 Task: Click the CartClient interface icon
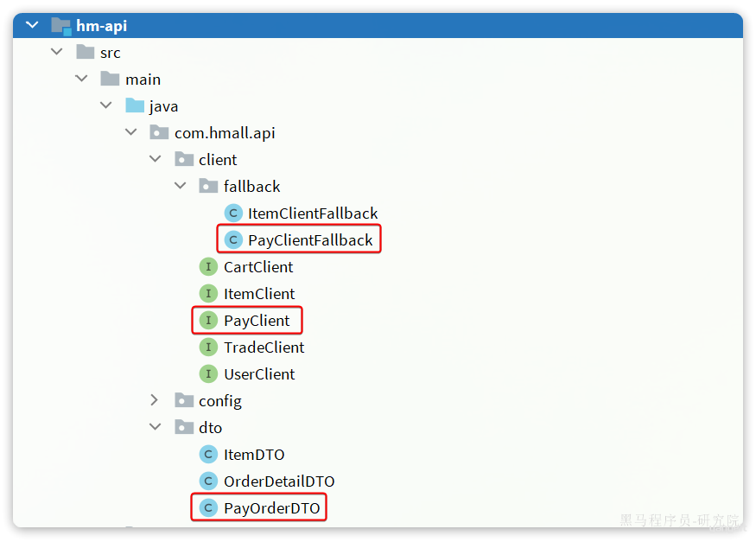coord(208,266)
